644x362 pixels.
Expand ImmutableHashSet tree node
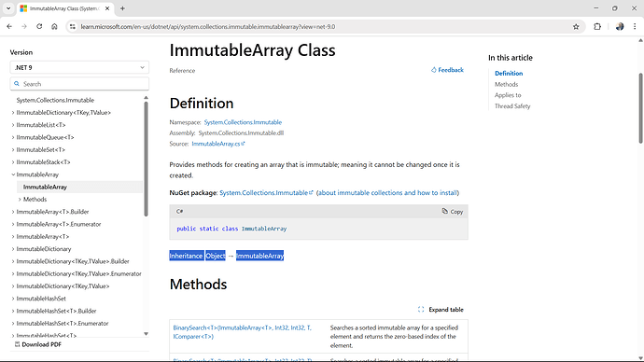pos(13,299)
